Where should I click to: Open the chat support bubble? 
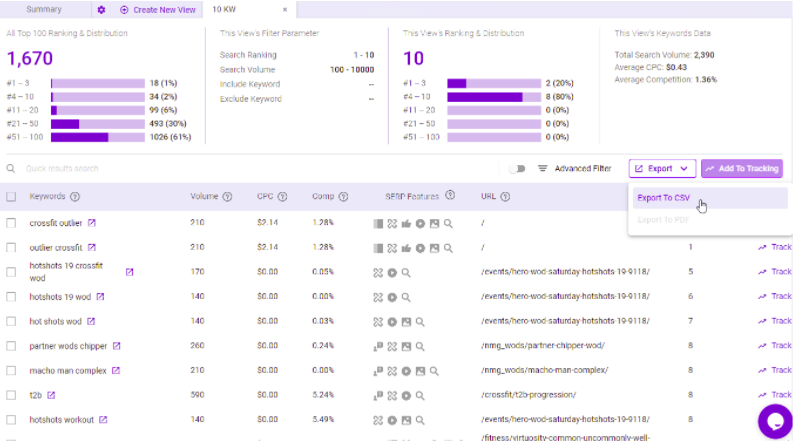point(775,421)
